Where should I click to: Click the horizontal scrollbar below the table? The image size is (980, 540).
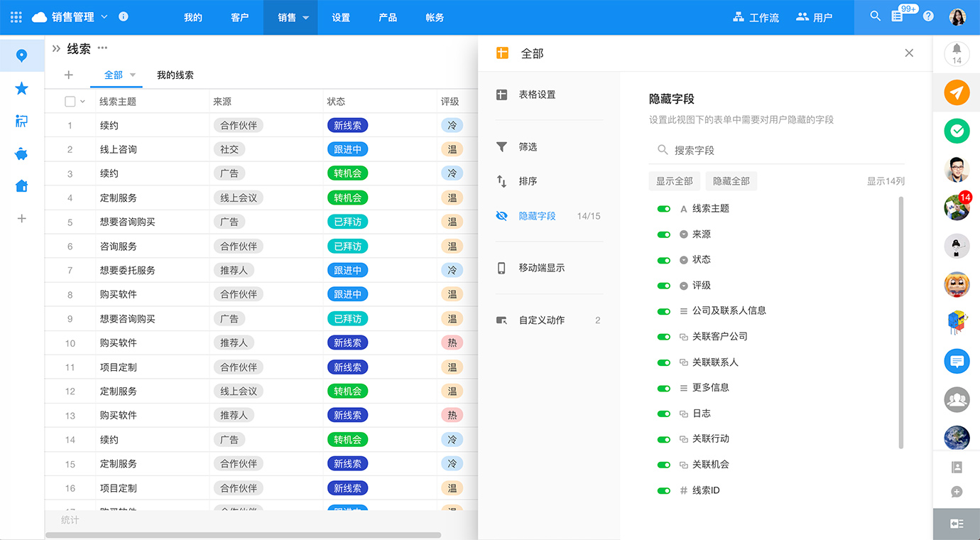click(243, 535)
